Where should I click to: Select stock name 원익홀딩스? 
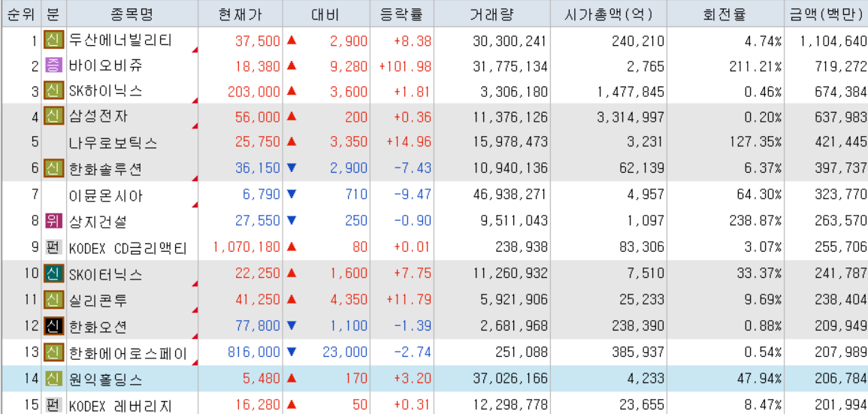point(106,378)
